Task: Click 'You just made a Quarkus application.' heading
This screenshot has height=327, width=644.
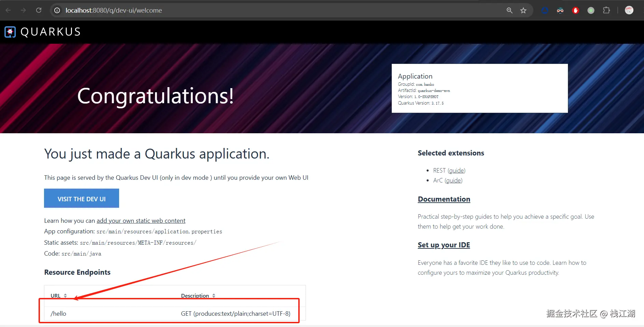Action: (157, 154)
